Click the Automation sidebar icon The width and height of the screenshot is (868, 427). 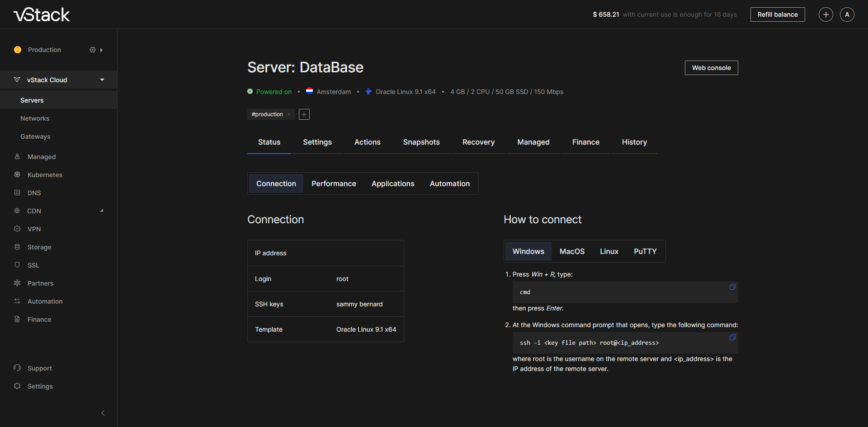[x=17, y=301]
